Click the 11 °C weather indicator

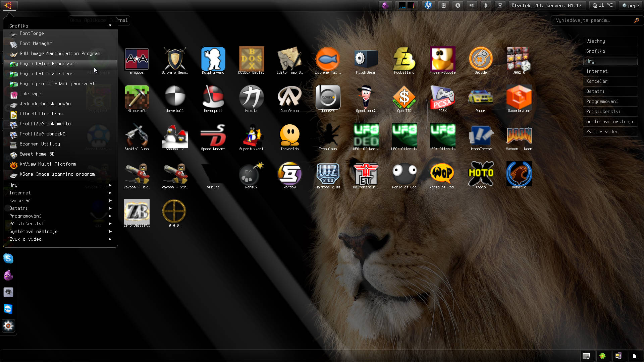pyautogui.click(x=602, y=5)
